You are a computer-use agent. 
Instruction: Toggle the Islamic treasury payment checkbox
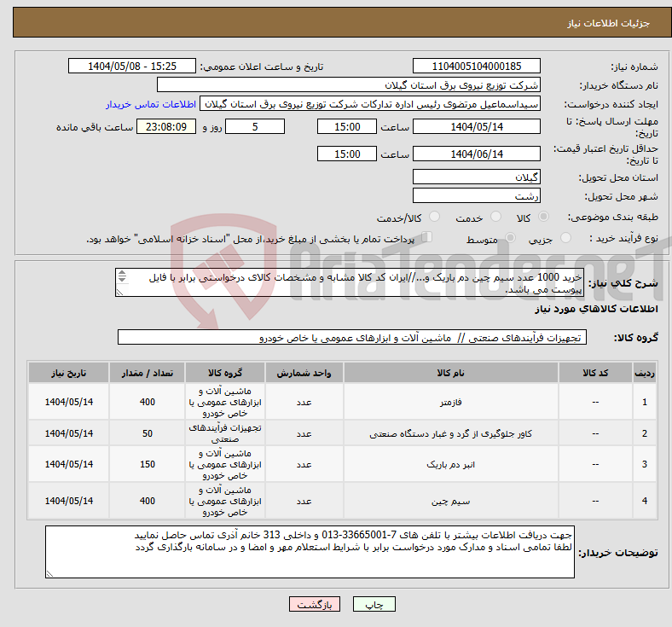427,237
